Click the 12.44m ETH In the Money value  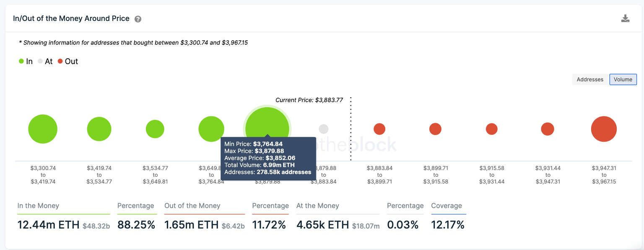[x=48, y=225]
